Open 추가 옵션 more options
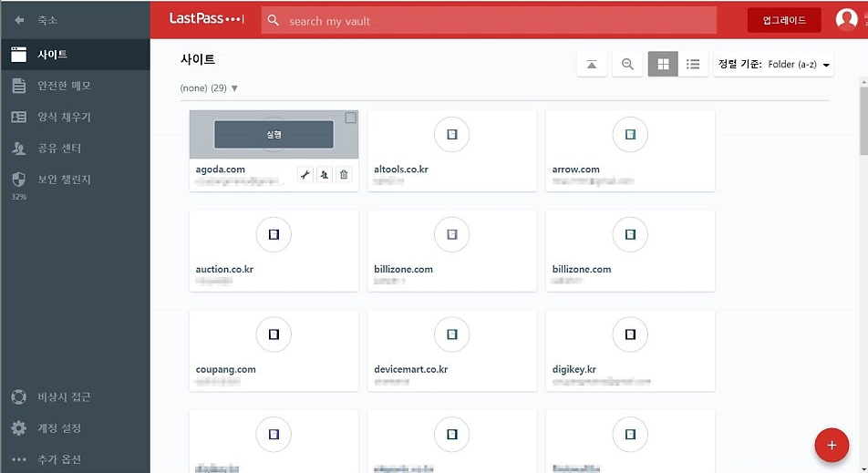The height and width of the screenshot is (473, 868). 76,459
